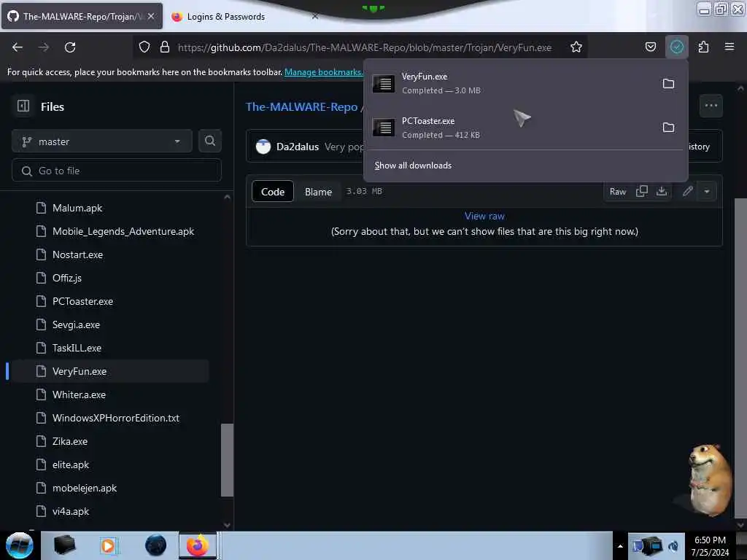Open the extensions puzzle icon
Screen dimensions: 747x560
coord(703,47)
